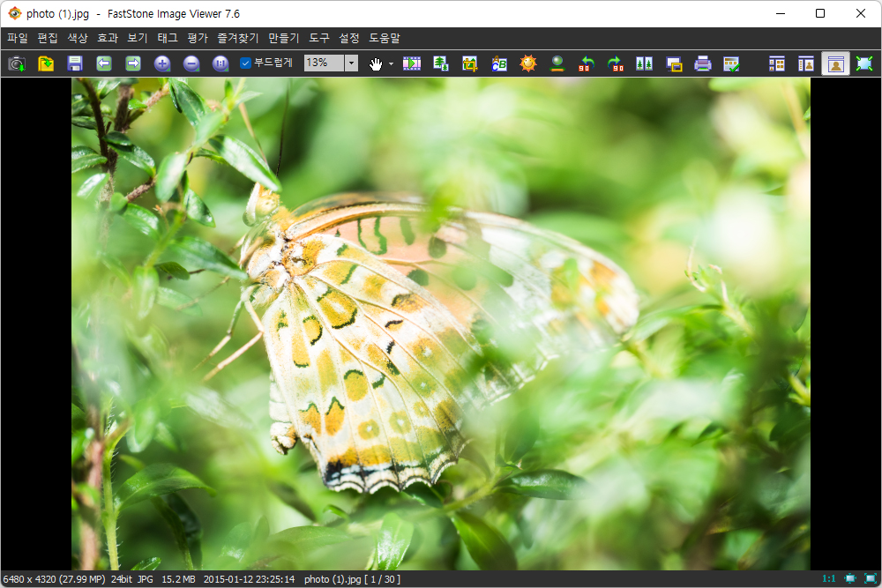882x588 pixels.
Task: Open the Resize/Resample image tool
Action: [441, 63]
